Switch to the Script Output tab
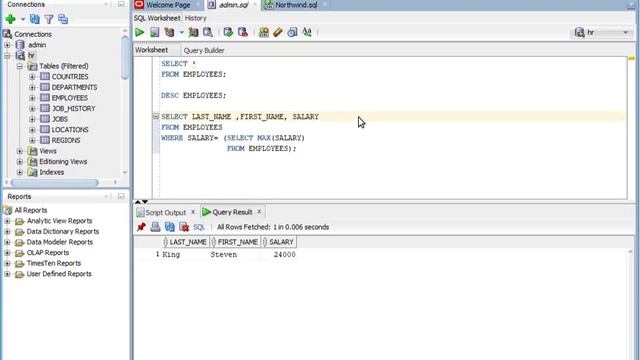This screenshot has height=360, width=640. 165,213
